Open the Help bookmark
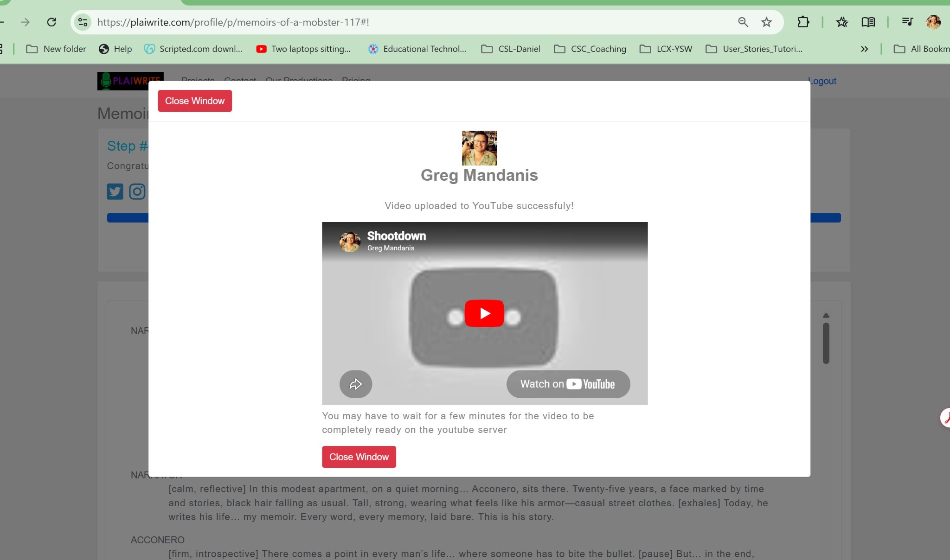Screen dimensions: 950x560 pyautogui.click(x=116, y=49)
